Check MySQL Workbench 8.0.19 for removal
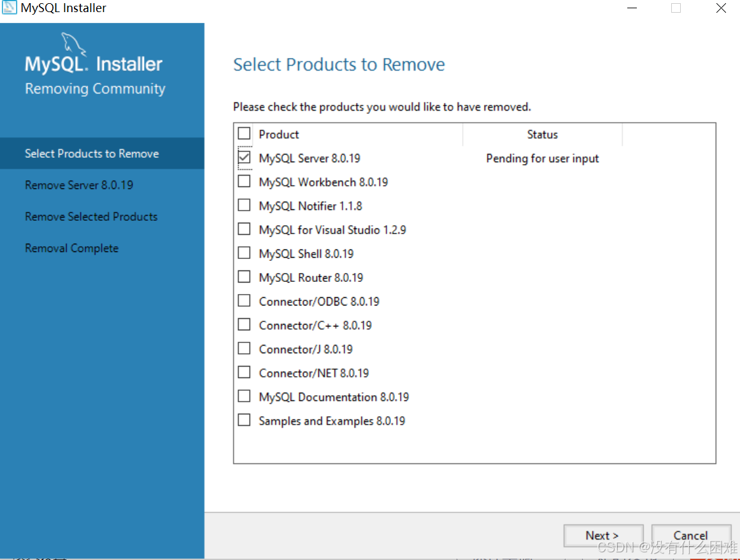This screenshot has width=740, height=560. [x=244, y=181]
